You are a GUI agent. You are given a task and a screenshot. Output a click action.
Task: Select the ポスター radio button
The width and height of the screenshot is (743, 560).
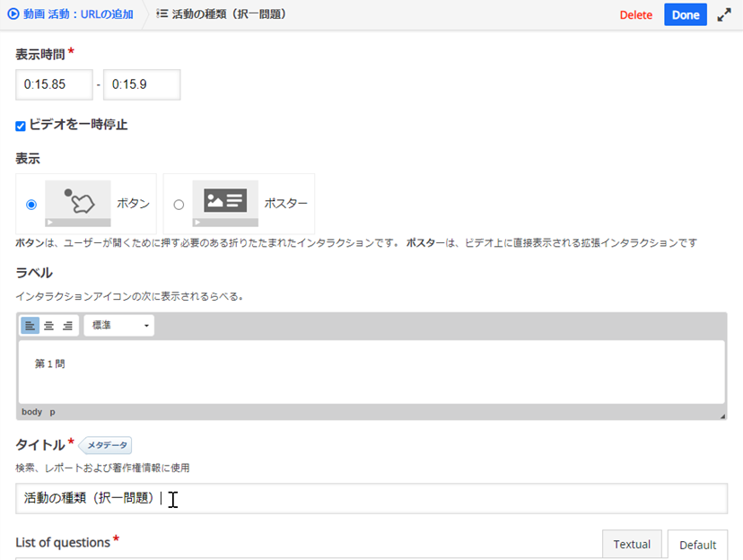[179, 205]
